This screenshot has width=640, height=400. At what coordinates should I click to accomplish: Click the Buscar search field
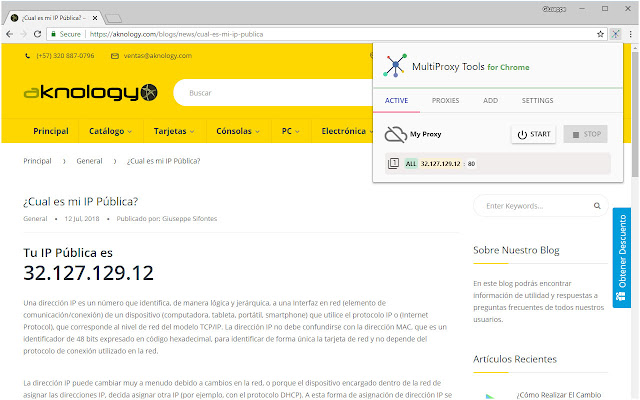tap(273, 93)
